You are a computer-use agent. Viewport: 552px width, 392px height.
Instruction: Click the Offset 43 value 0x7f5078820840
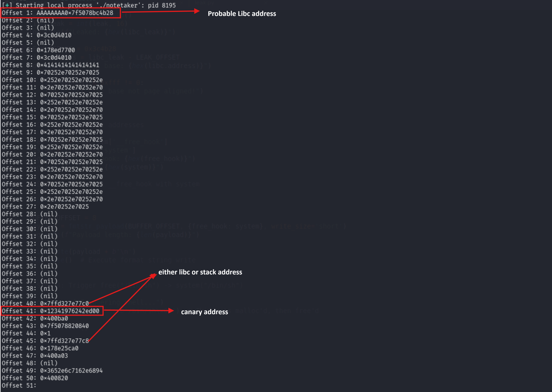tap(64, 326)
